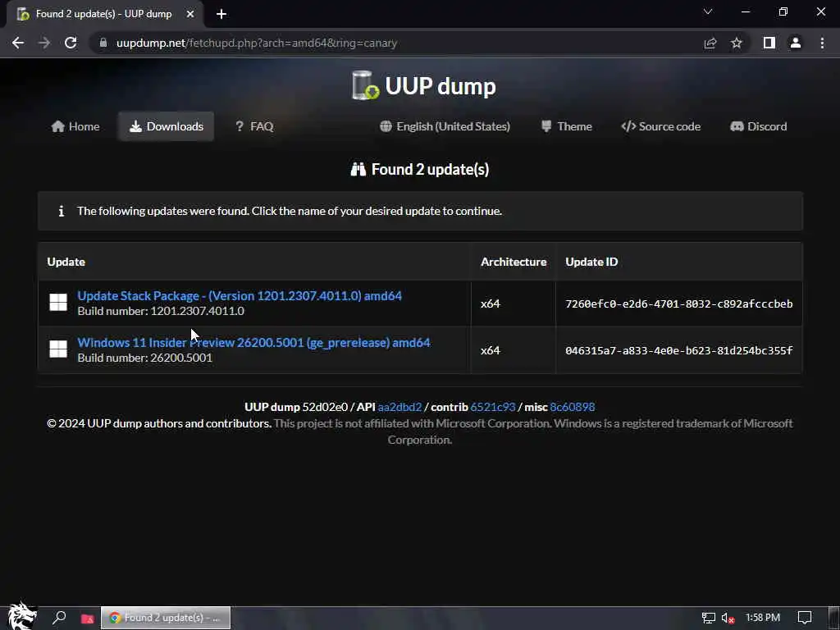Screen dimensions: 840x630
Task: Reload the page with the refresh icon
Action: [x=71, y=43]
